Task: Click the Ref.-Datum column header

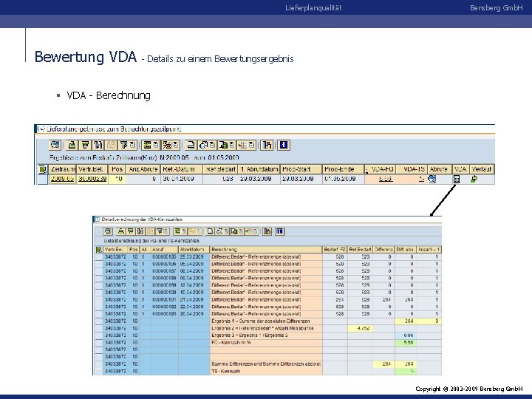Action: click(182, 169)
